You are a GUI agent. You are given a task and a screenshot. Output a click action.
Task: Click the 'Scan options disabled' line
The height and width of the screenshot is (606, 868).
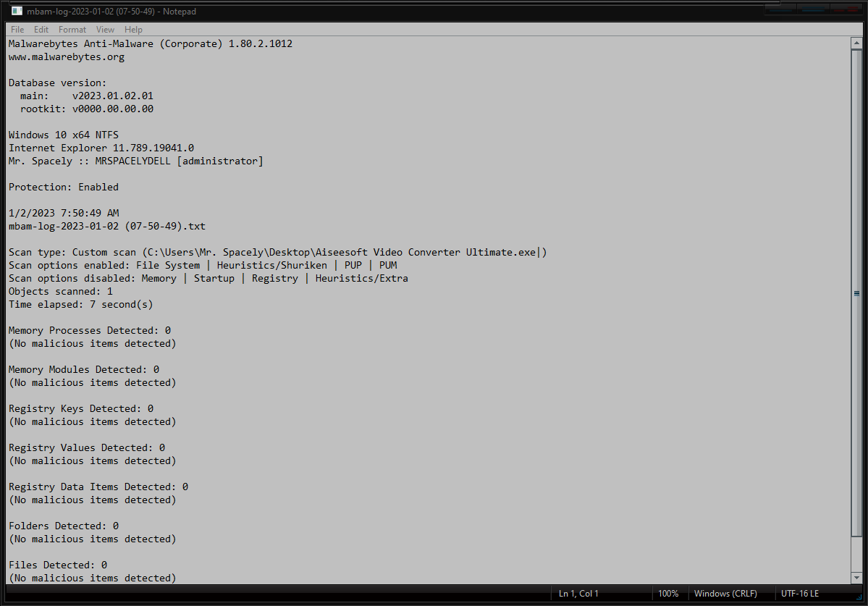(208, 278)
